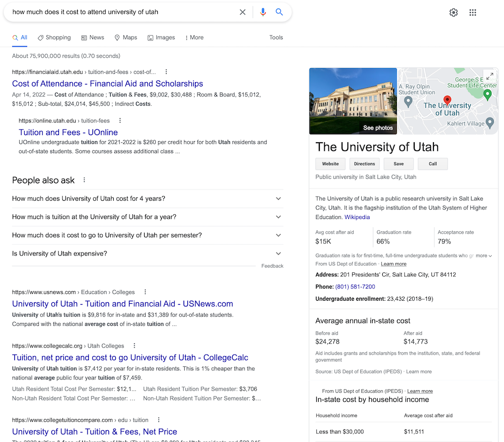Open options menu for usnews.com result
The image size is (504, 442).
[145, 292]
